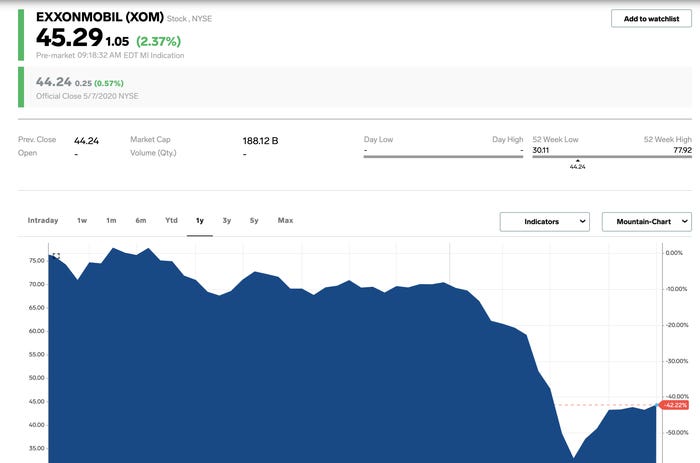Click the Day Low label
Viewport: 700px width, 463px height.
click(x=378, y=140)
